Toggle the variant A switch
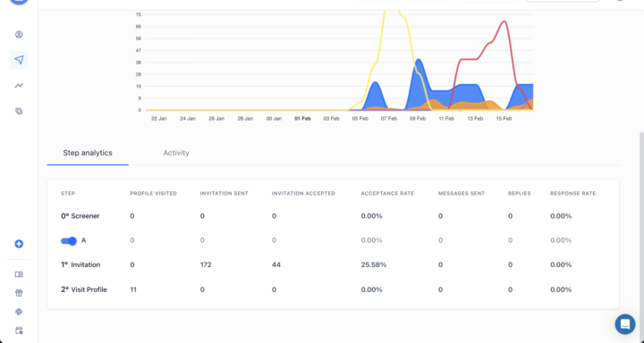 [x=69, y=241]
